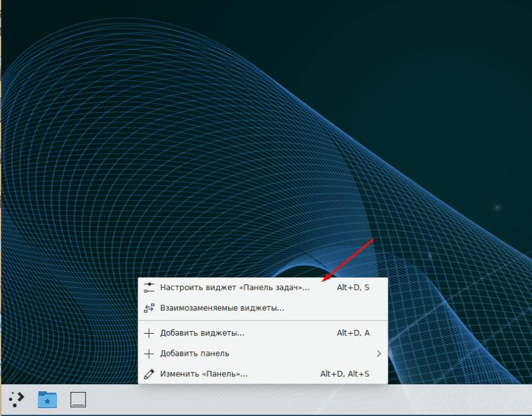Click pencil icon beside Изменить «Панель»

(149, 374)
